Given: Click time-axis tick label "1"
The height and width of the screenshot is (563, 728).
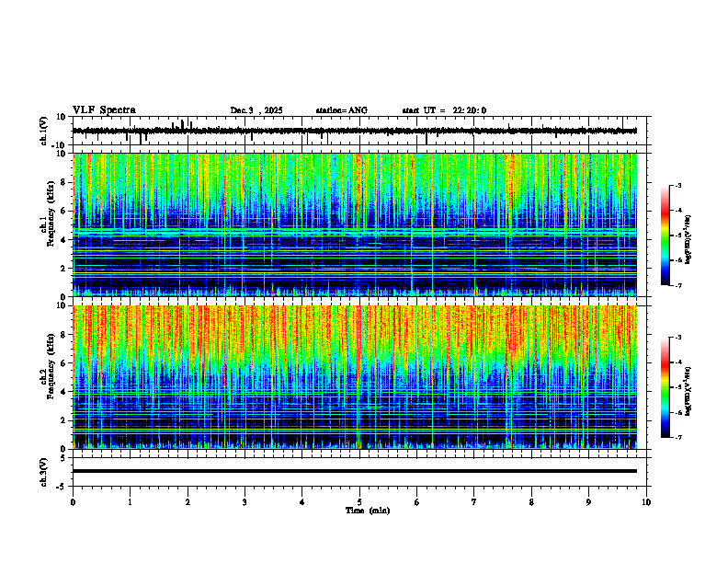Looking at the screenshot, I should pos(130,502).
